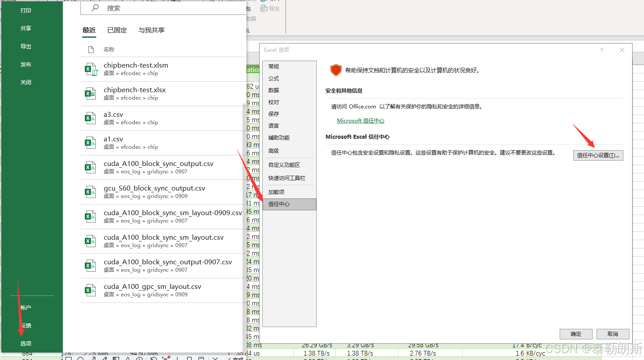Image resolution: width=644 pixels, height=360 pixels.
Task: Click gcu_S60_block_sync_output.csv file icon
Action: coord(90,192)
